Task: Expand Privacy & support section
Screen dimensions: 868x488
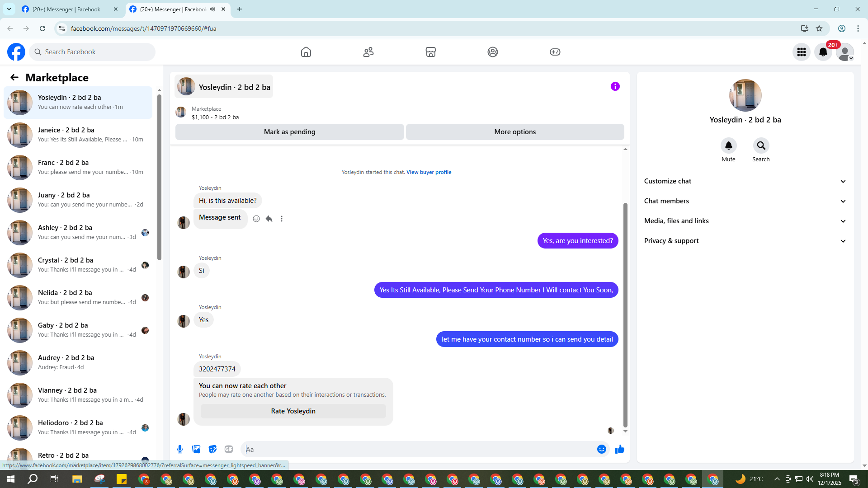Action: [745, 241]
